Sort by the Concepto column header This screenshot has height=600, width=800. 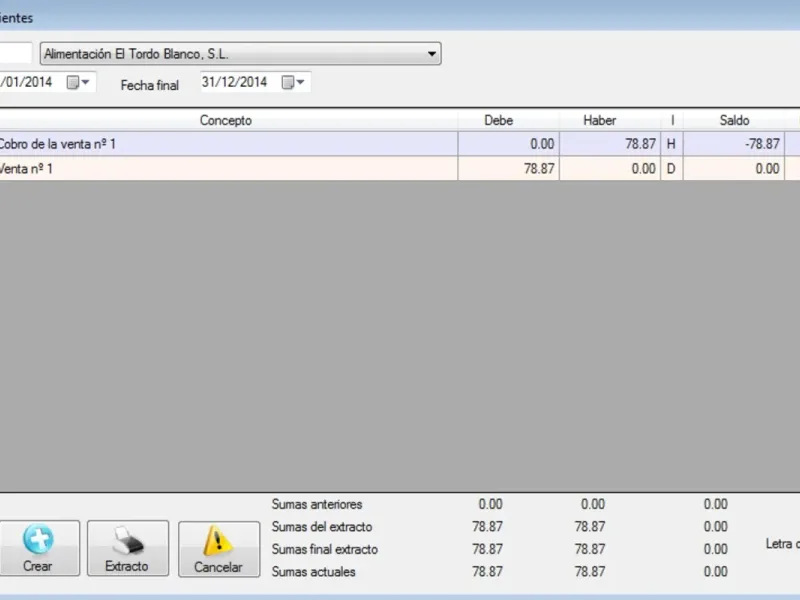(x=226, y=120)
